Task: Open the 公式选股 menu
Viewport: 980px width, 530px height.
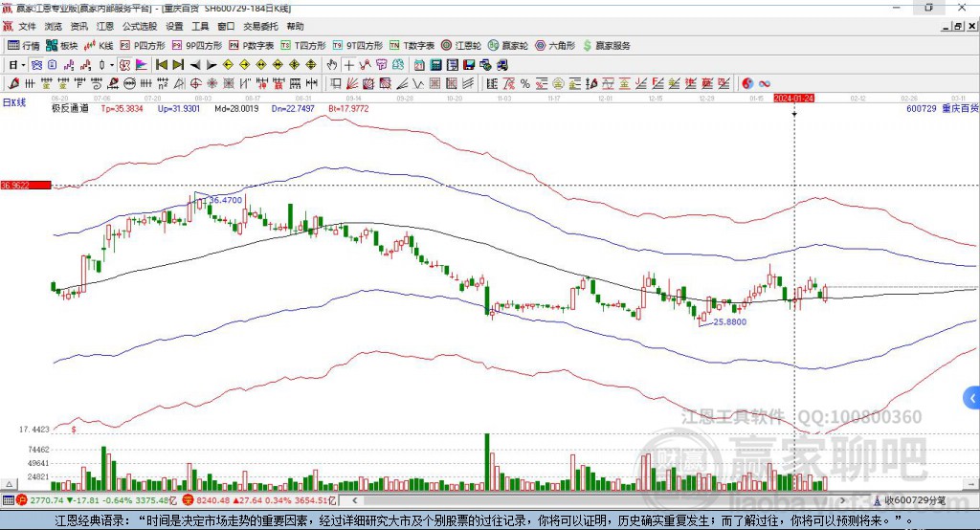Action: coord(140,26)
